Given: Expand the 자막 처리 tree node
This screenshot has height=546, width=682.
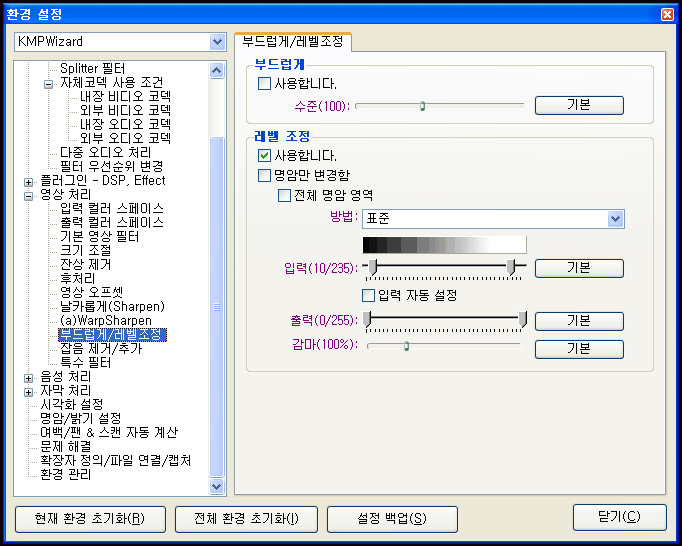Looking at the screenshot, I should pyautogui.click(x=28, y=390).
